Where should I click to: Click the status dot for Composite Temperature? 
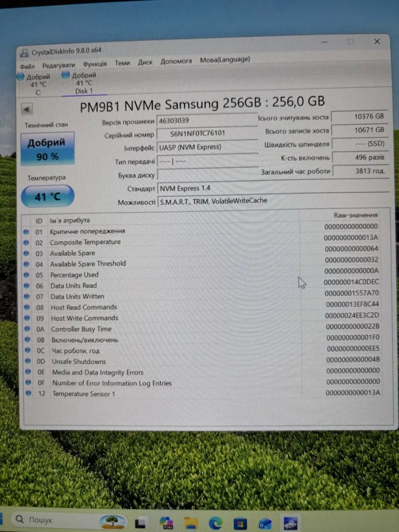26,243
